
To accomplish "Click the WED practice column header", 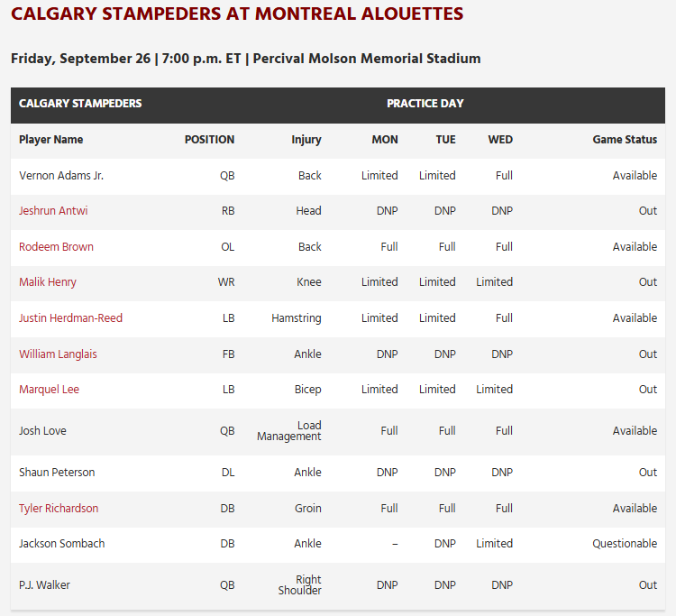I will 500,140.
